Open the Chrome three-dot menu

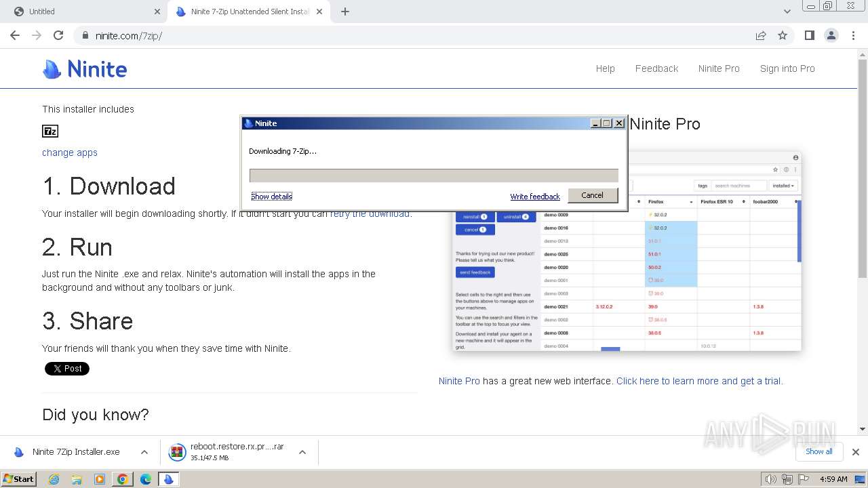[854, 35]
